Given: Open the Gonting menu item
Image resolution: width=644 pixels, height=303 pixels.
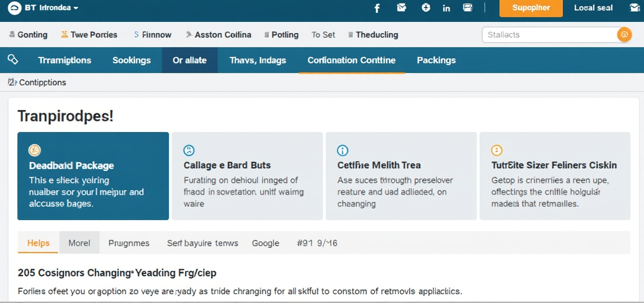Looking at the screenshot, I should (x=33, y=35).
